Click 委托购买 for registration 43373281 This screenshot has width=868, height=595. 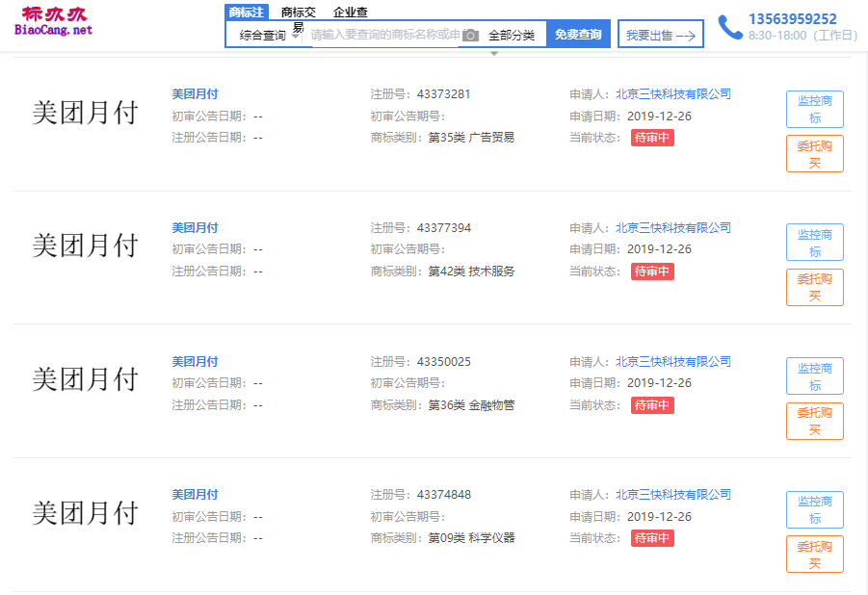coord(815,154)
